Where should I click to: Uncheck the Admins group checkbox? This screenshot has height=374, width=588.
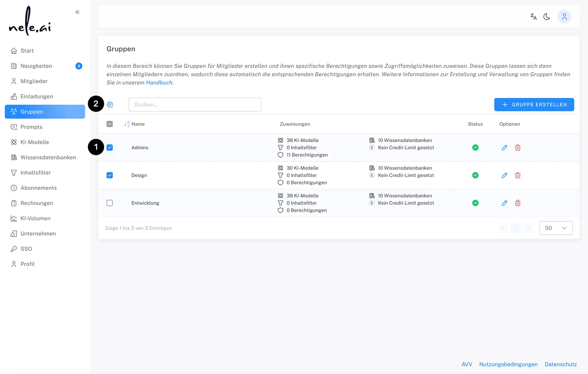click(110, 148)
